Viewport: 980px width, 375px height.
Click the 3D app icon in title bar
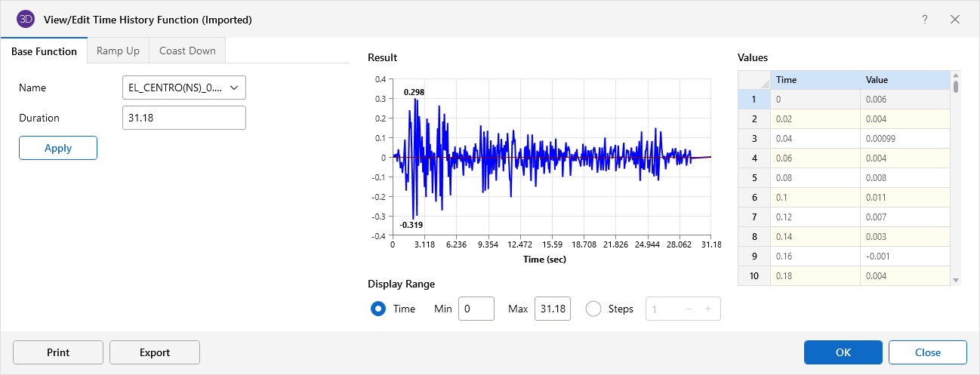coord(26,19)
